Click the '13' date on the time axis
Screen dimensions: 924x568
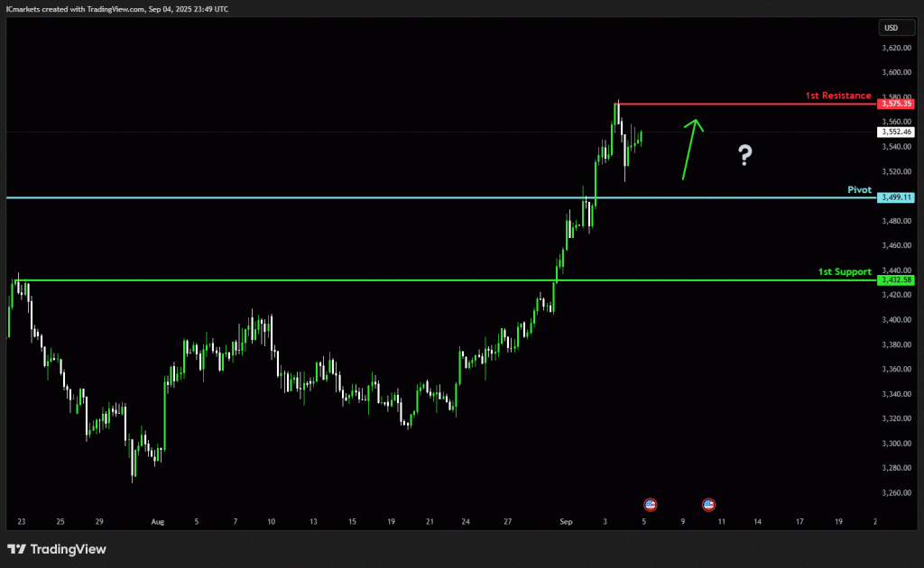(x=313, y=521)
